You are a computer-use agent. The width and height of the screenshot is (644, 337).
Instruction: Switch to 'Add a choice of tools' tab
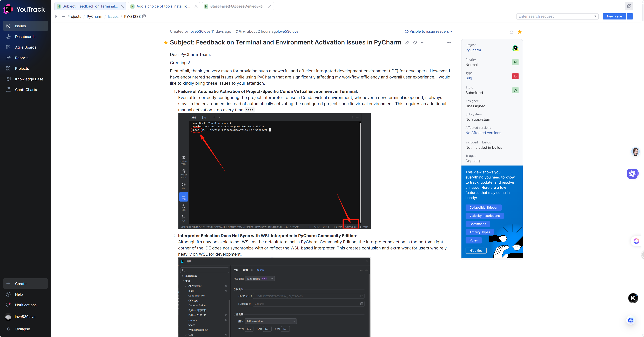(x=163, y=6)
